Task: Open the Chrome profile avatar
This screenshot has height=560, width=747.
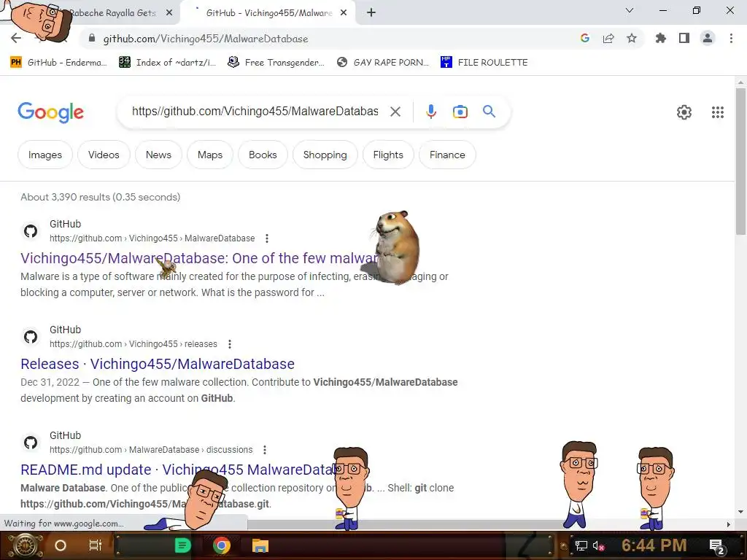Action: (708, 39)
